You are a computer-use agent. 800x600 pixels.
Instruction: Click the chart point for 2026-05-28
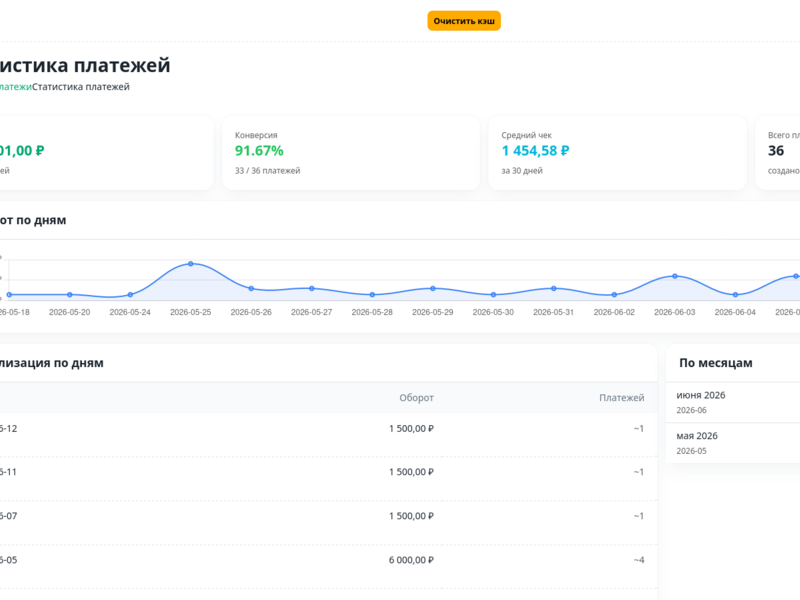372,294
